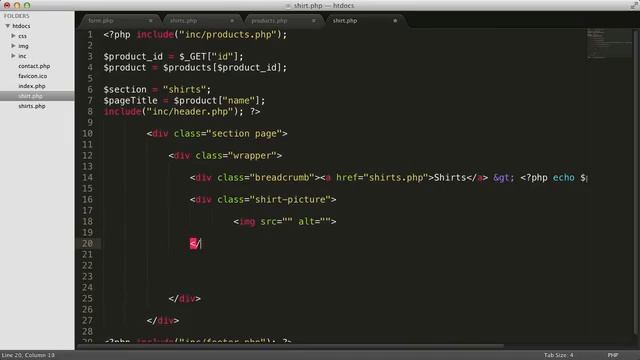Click the macOS green zoom button

(x=27, y=6)
